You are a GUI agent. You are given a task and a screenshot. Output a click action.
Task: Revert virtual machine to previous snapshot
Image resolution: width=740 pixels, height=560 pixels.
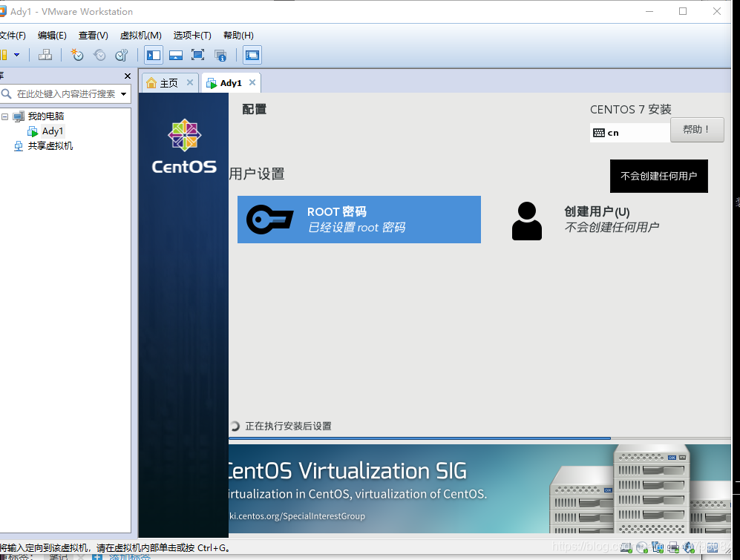coord(99,55)
